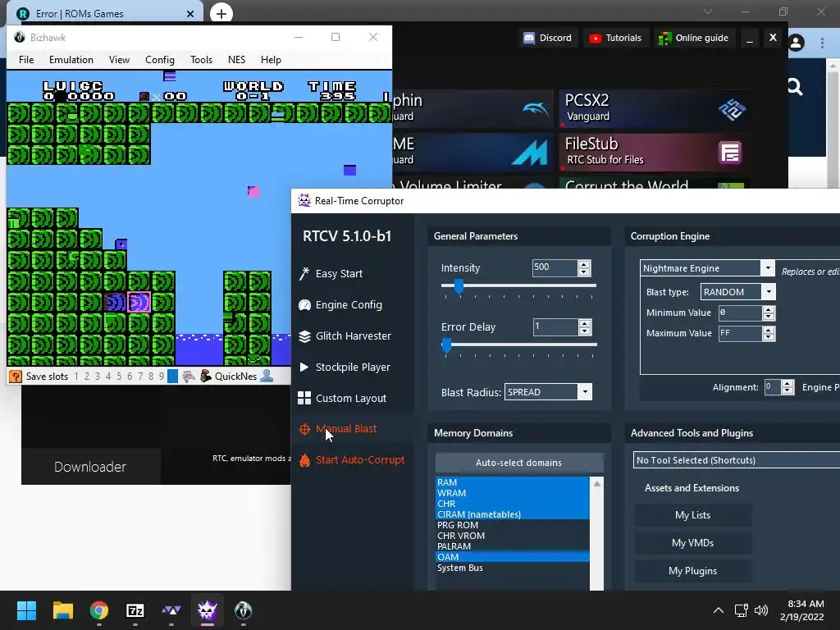The width and height of the screenshot is (840, 630).
Task: Click the Intensity stepper arrows
Action: (584, 268)
